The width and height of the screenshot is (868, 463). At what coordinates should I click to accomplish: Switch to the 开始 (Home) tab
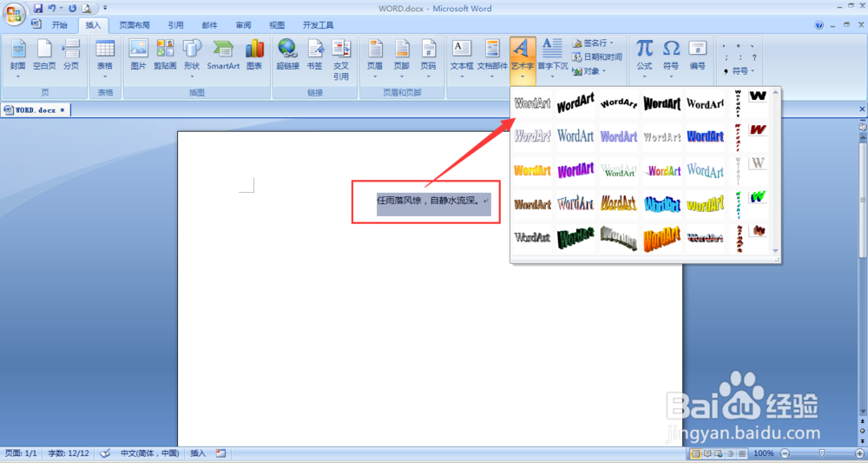pyautogui.click(x=59, y=25)
